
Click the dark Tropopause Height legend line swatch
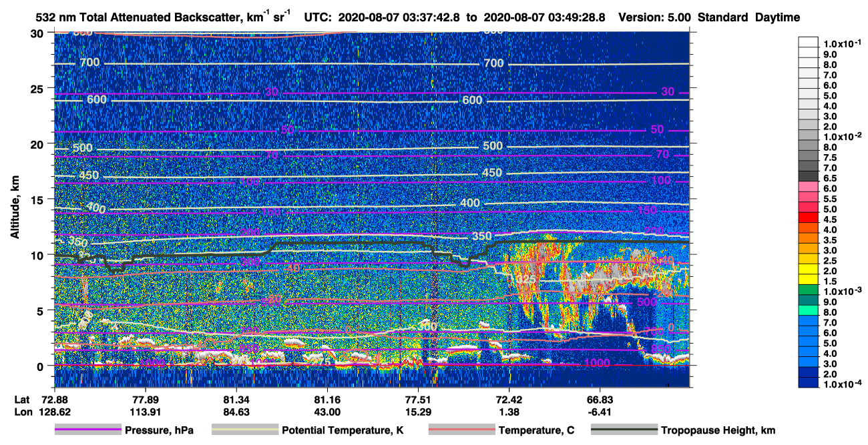pyautogui.click(x=624, y=430)
